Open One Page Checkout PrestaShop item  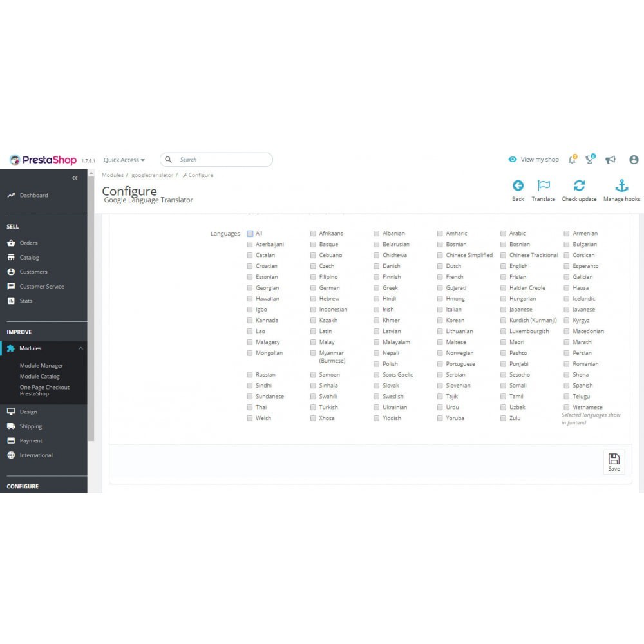[45, 390]
